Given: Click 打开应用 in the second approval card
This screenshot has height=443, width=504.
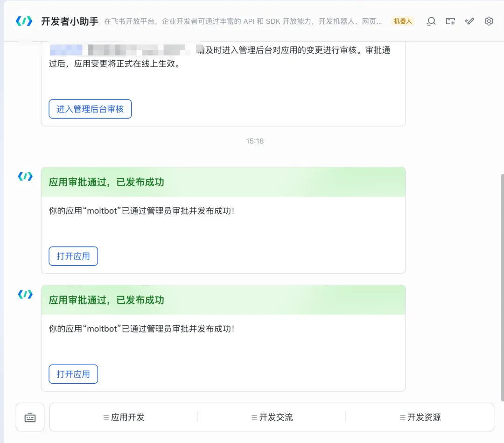Looking at the screenshot, I should pos(73,374).
